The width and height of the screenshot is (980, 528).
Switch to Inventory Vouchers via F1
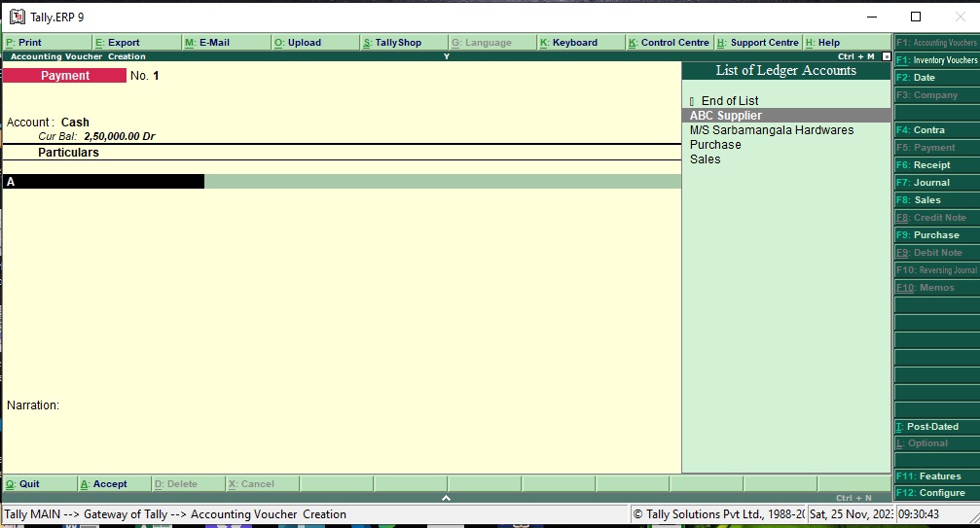point(936,60)
